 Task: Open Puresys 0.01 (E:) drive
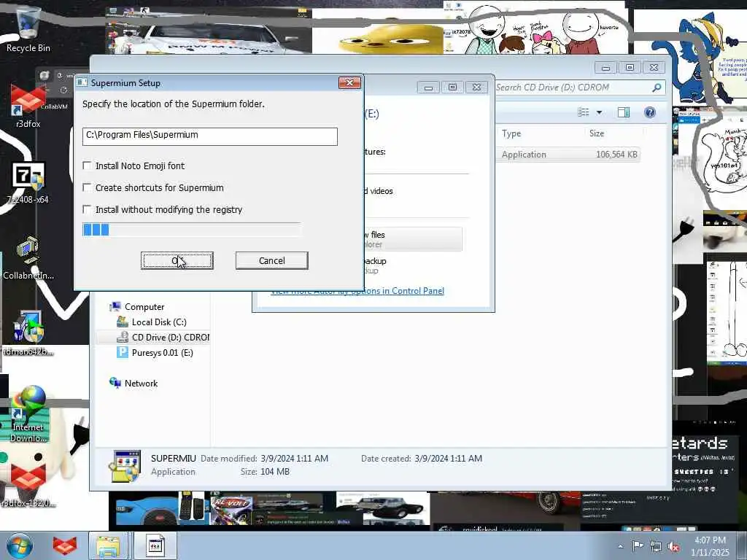(162, 352)
